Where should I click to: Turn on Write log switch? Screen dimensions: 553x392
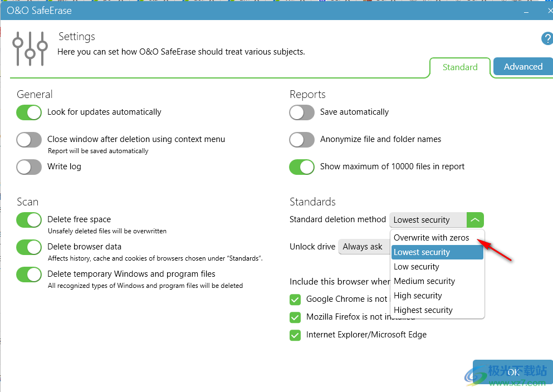click(x=29, y=166)
